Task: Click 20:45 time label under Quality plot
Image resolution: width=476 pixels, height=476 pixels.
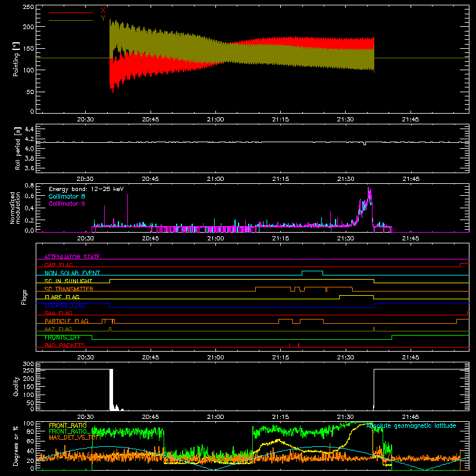Action: point(151,417)
